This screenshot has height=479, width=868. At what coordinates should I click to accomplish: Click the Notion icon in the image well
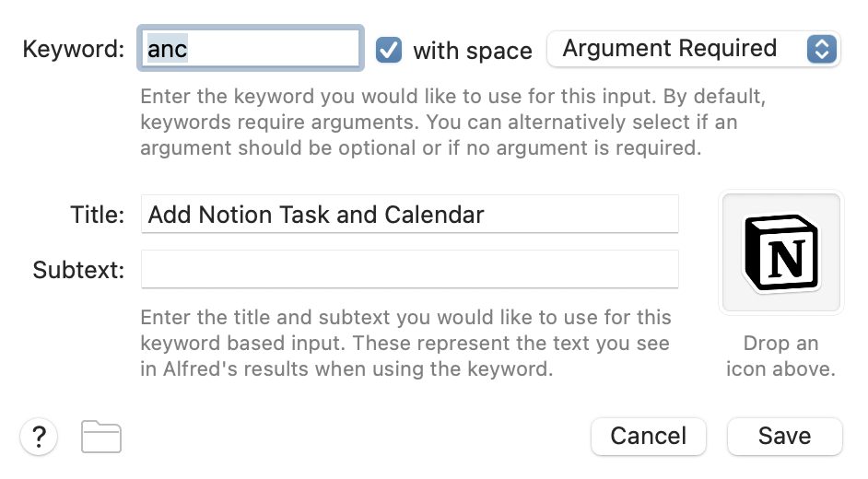click(781, 252)
